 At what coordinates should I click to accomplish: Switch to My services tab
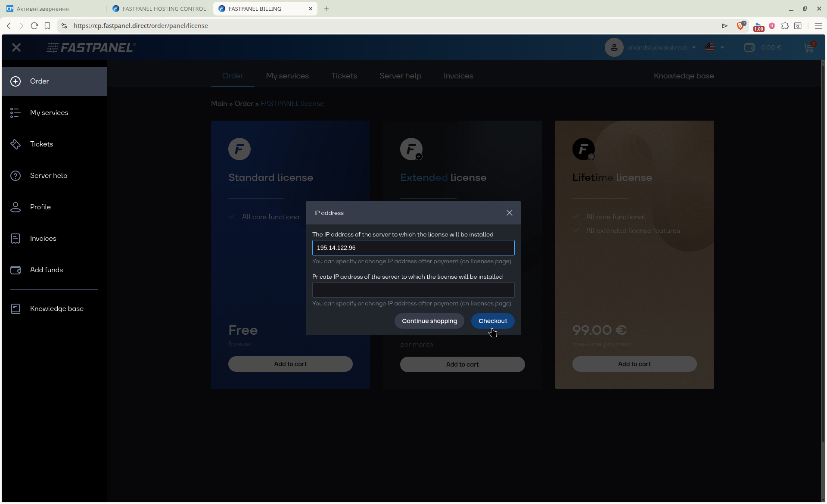coord(287,76)
